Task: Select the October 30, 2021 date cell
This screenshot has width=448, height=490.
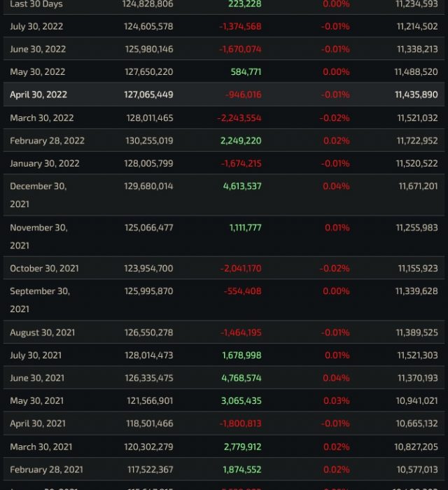Action: pos(44,268)
